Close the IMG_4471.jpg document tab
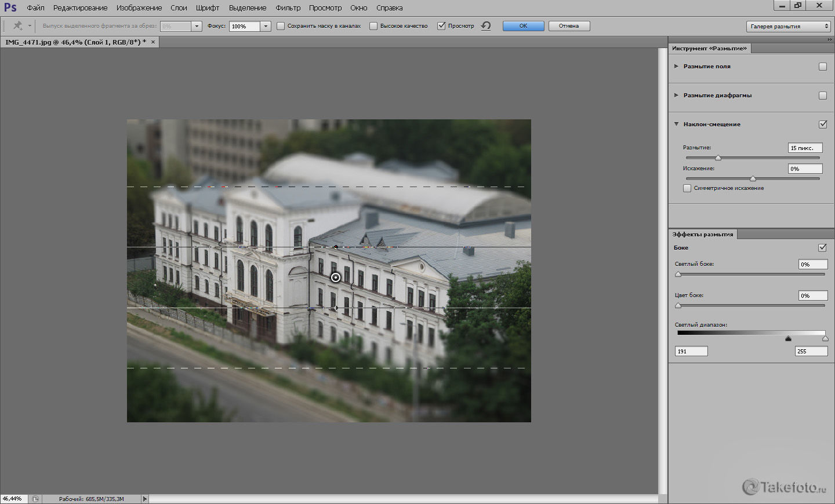 coord(154,42)
